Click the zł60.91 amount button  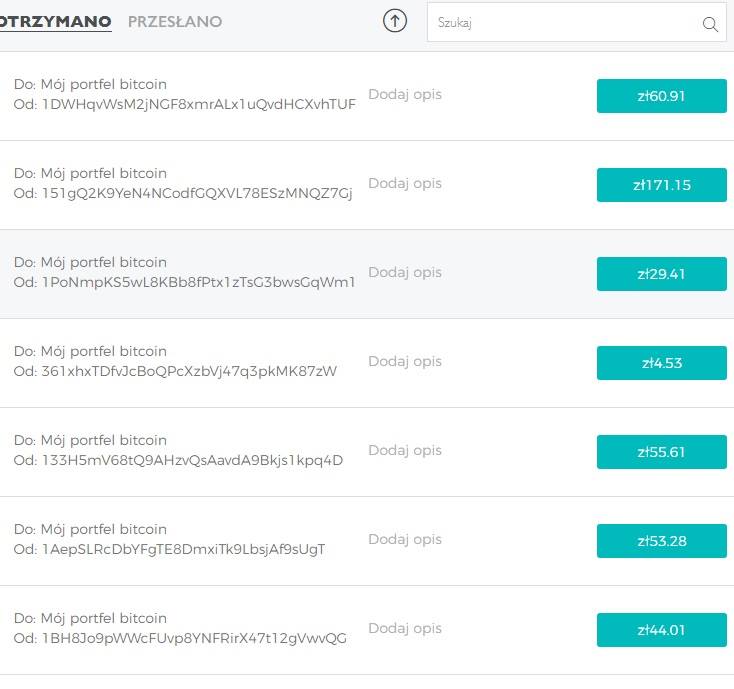pos(661,96)
